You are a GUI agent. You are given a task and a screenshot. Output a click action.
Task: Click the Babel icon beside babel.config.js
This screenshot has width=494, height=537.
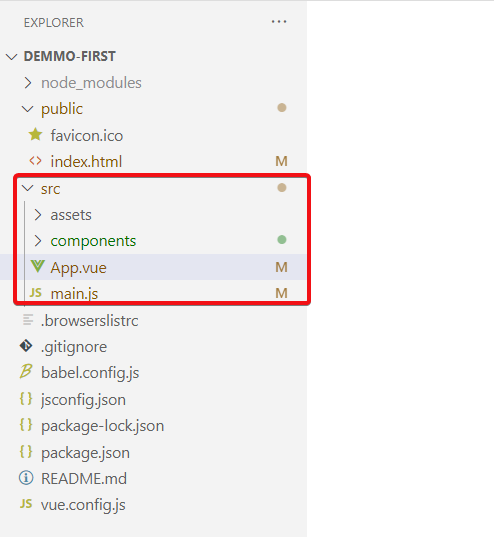[26, 372]
